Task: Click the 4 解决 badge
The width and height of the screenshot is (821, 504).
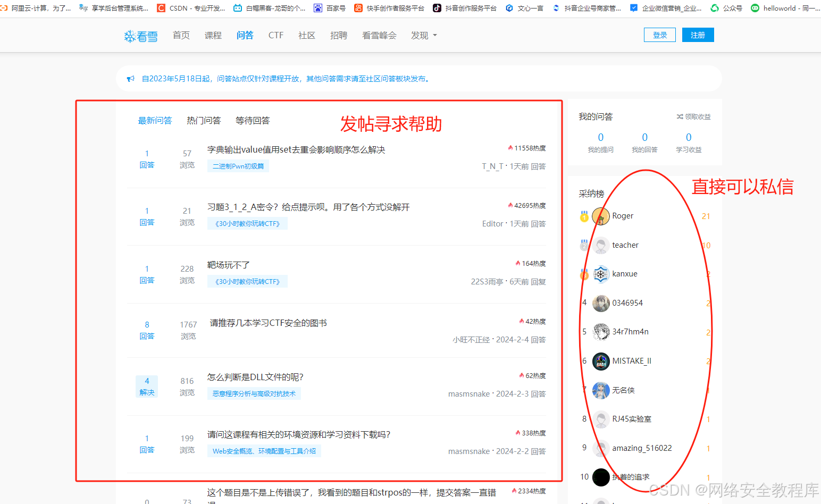Action: 147,386
